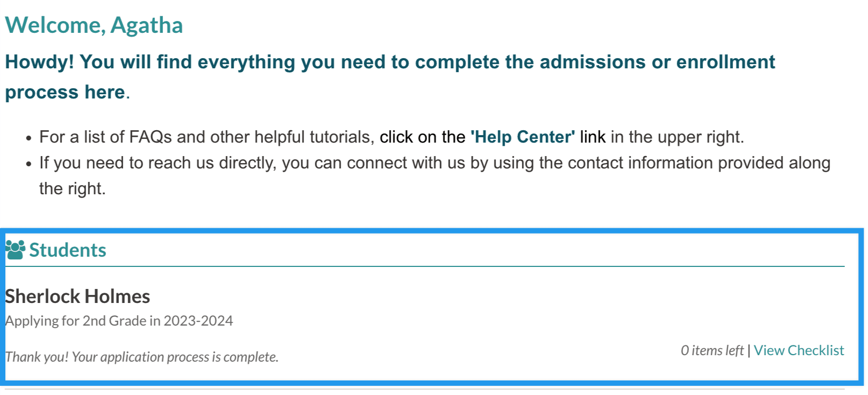Viewport: 868px width, 395px height.
Task: Click 'the right.' on the bullet's last line
Action: [72, 189]
